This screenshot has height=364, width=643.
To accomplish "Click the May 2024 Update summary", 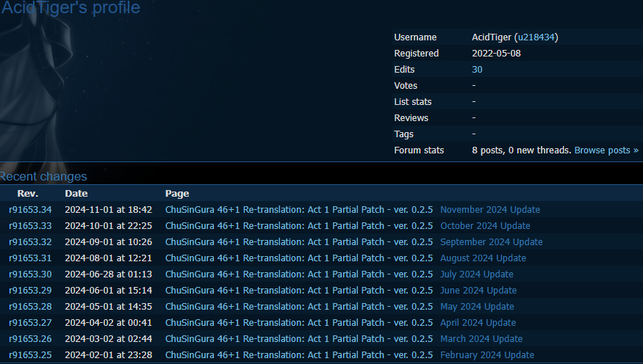I will coord(477,307).
